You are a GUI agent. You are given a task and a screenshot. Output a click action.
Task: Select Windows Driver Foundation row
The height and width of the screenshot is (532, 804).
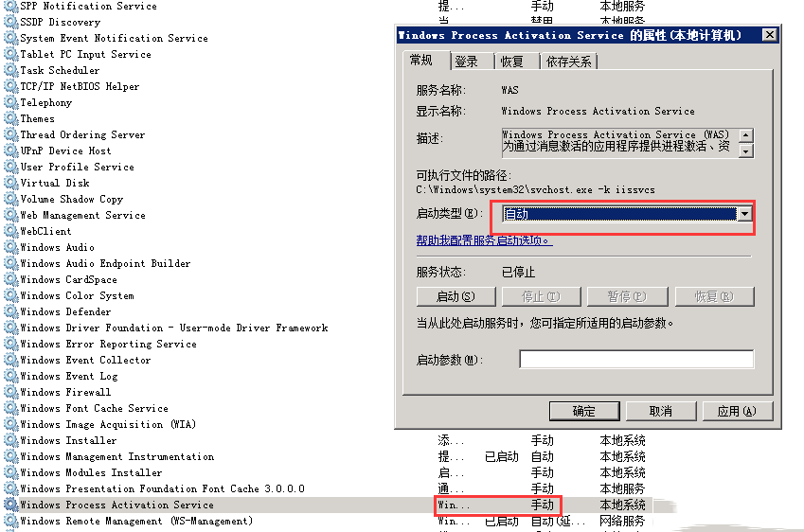[x=174, y=328]
